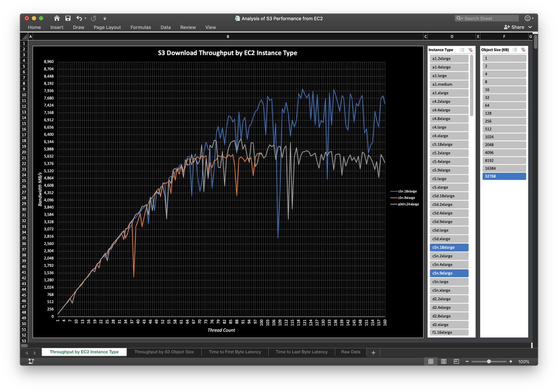Open the Customize Quick Access Toolbar dropdown
This screenshot has width=558, height=392.
pyautogui.click(x=105, y=19)
